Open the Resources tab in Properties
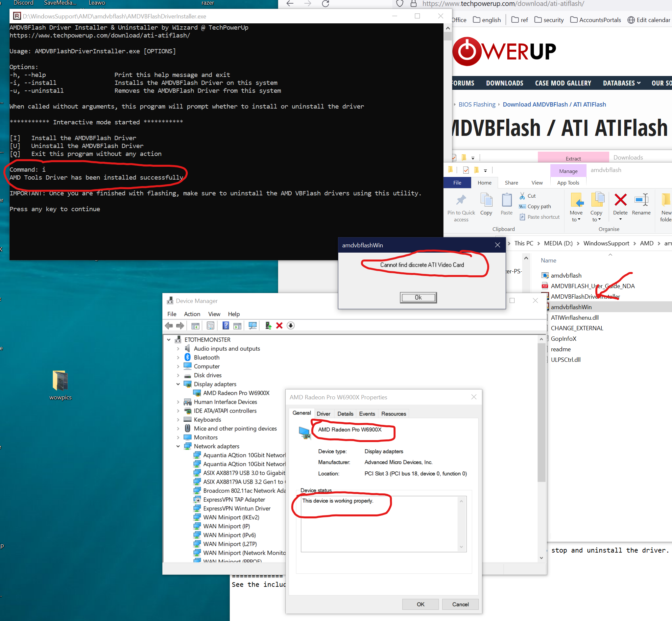 (393, 414)
